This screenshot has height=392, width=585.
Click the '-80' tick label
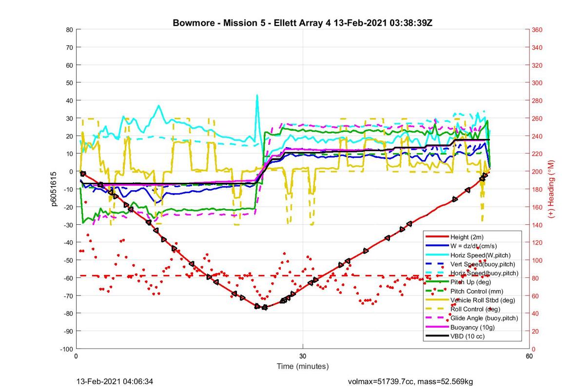point(69,314)
